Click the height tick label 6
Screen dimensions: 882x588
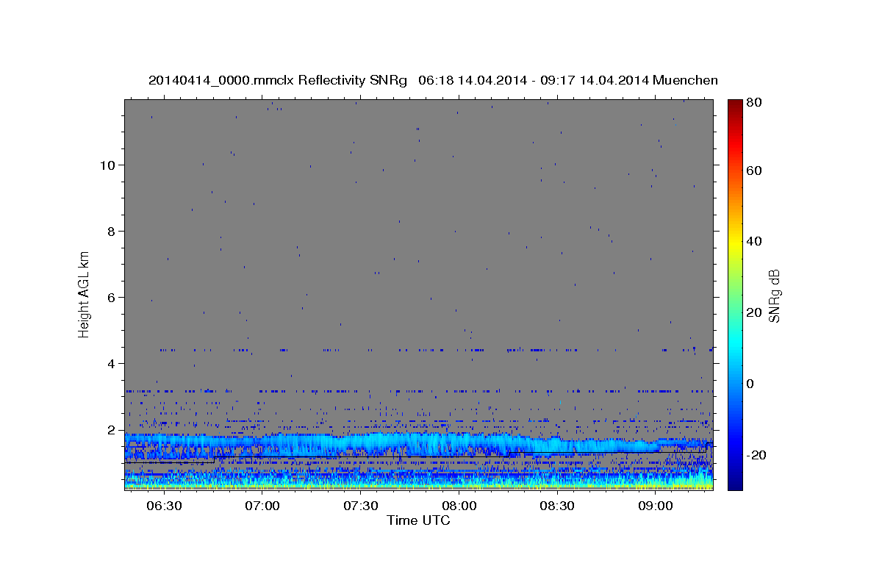111,297
